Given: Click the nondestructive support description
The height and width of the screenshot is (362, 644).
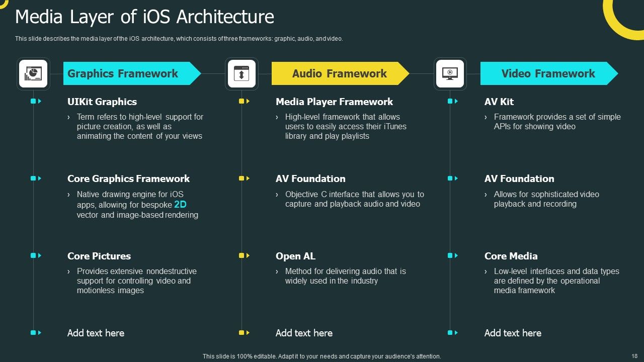Looking at the screenshot, I should [137, 281].
